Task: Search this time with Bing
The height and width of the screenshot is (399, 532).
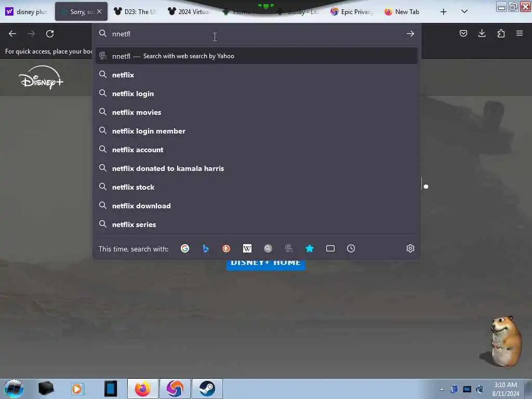Action: pyautogui.click(x=206, y=248)
